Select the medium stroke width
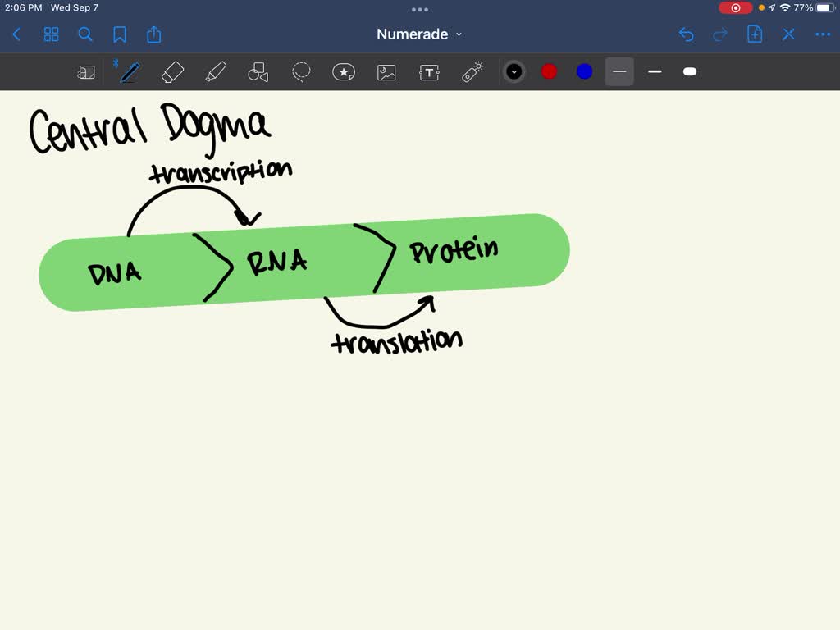840x630 pixels. (x=654, y=71)
